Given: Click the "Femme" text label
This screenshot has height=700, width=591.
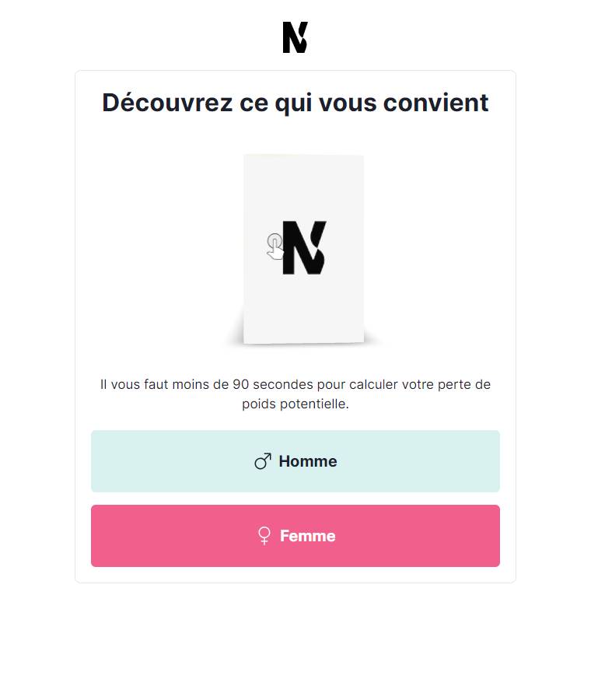Looking at the screenshot, I should click(307, 536).
